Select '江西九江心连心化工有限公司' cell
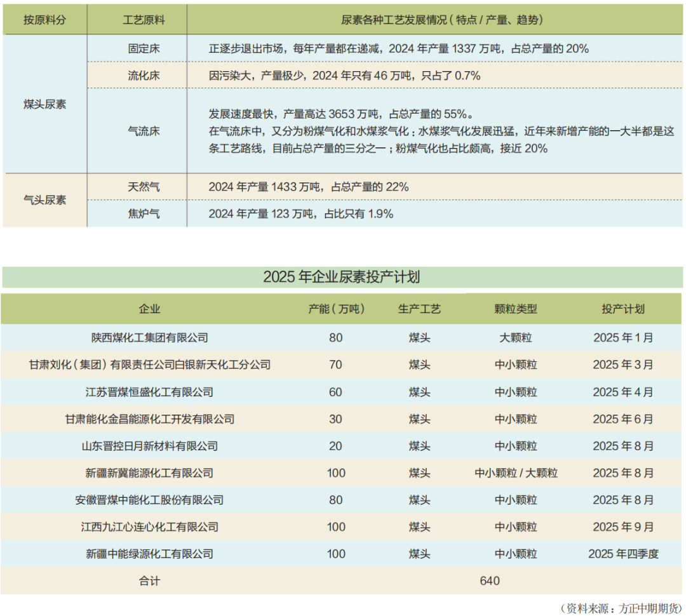Screen dimensions: 686x616 coord(150,526)
